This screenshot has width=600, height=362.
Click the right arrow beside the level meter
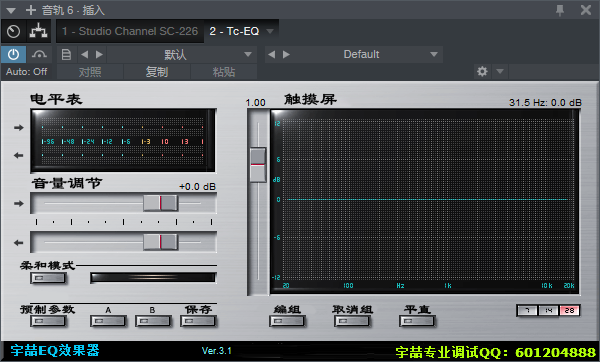[19, 127]
